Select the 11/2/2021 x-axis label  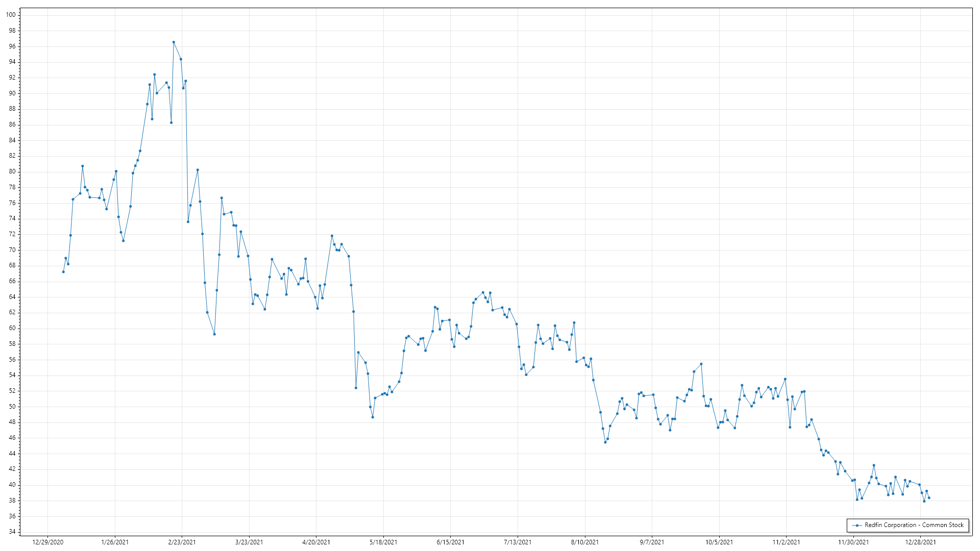(x=786, y=542)
